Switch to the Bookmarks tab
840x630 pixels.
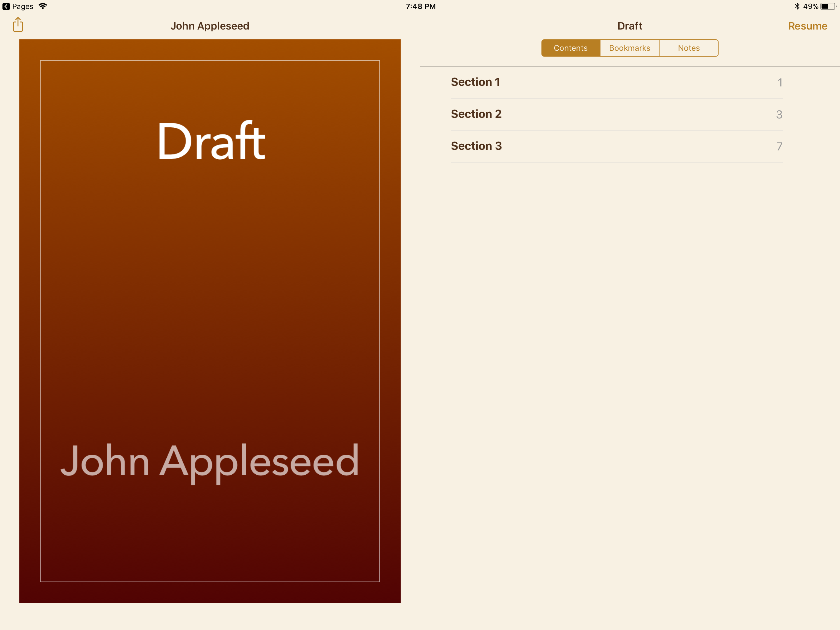(629, 48)
